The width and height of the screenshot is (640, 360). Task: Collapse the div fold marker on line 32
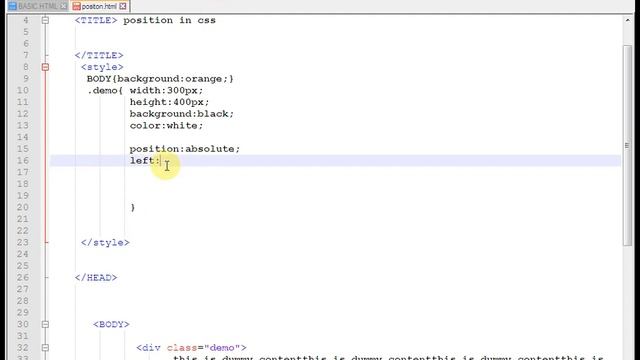click(x=45, y=348)
